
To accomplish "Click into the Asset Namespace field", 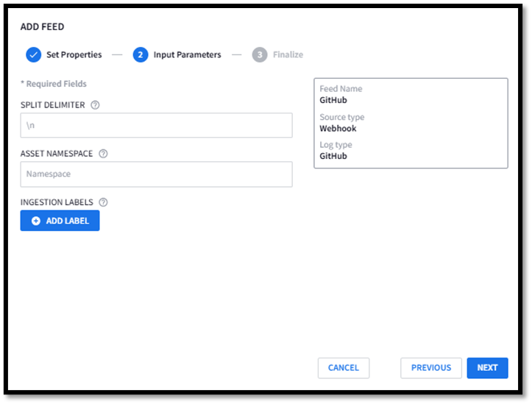I will point(157,174).
